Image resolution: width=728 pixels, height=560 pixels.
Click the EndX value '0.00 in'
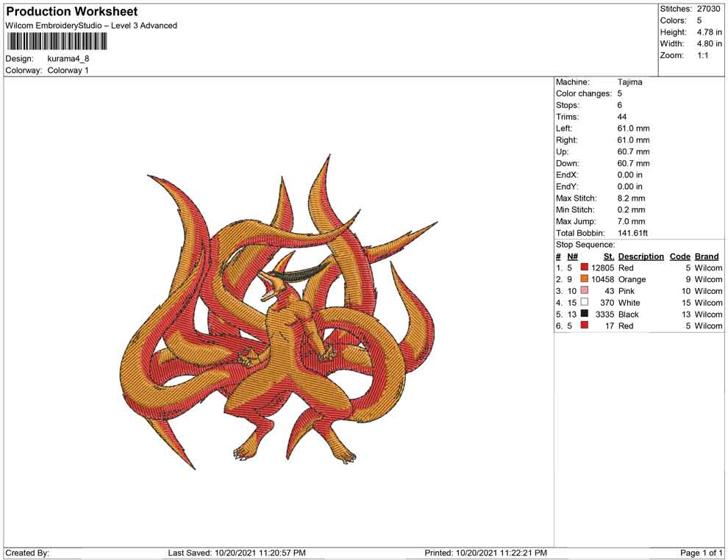coord(630,175)
